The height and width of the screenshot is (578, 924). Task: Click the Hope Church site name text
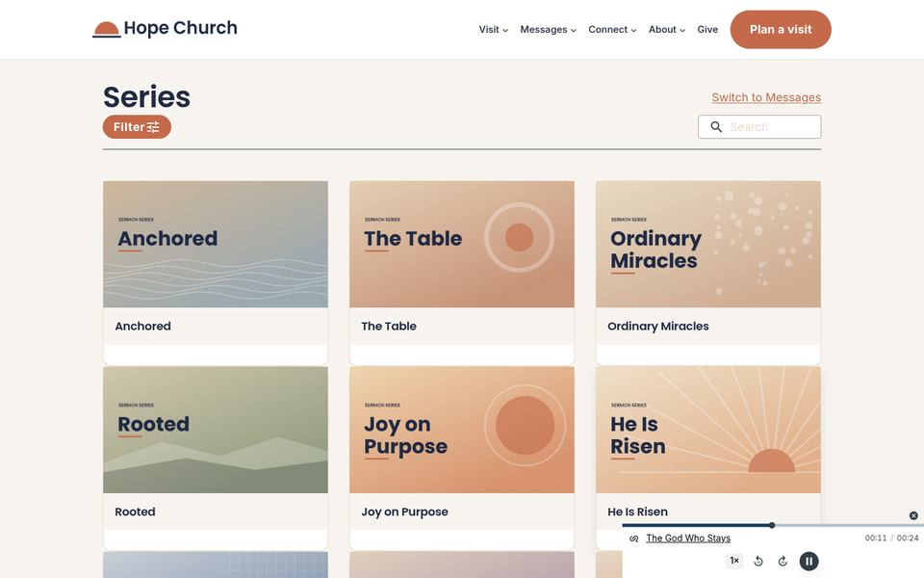[180, 28]
